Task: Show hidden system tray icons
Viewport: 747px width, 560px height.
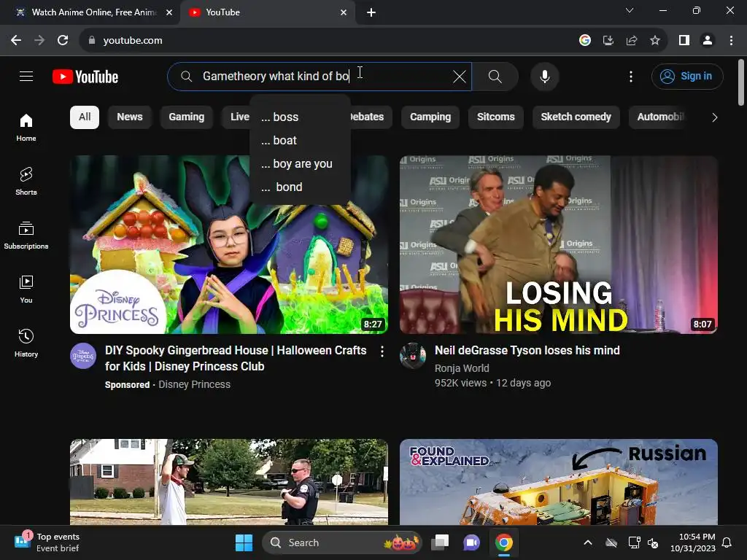Action: point(588,542)
